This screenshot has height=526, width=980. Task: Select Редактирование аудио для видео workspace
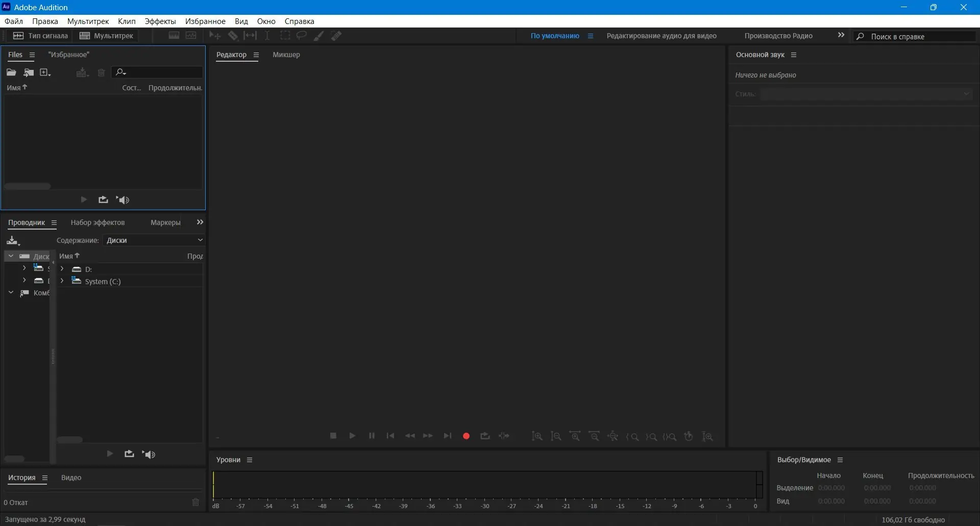tap(661, 36)
